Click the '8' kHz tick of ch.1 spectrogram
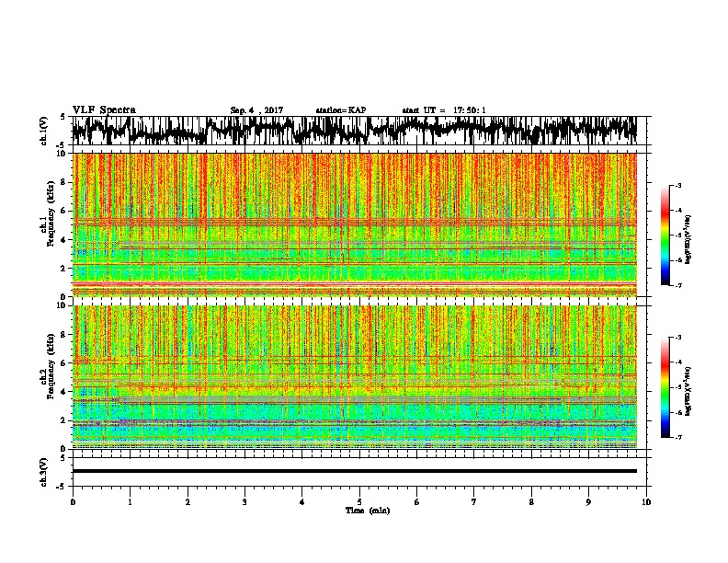 (x=64, y=182)
